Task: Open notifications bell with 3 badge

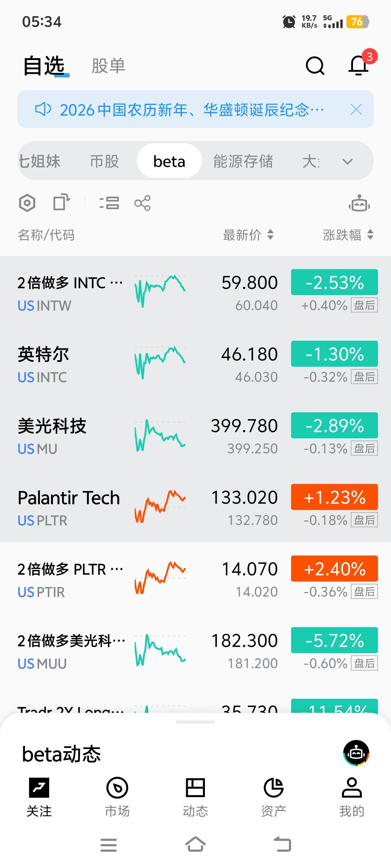Action: pos(359,66)
